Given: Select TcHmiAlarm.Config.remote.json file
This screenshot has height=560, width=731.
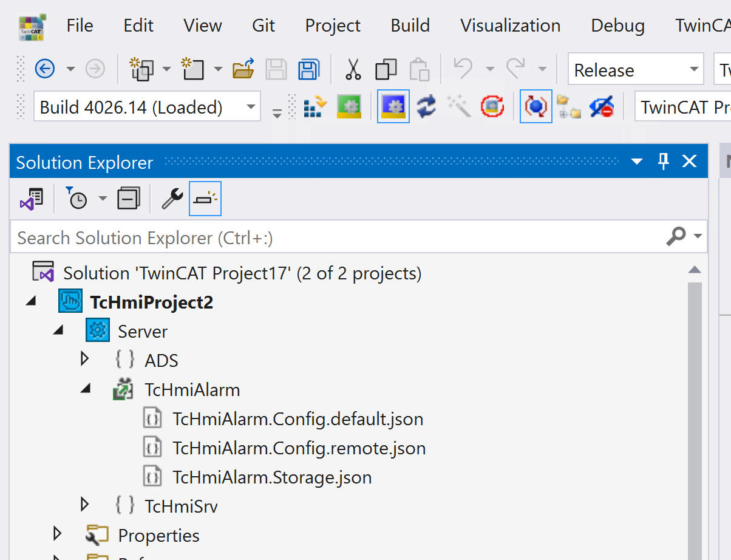Looking at the screenshot, I should (299, 448).
